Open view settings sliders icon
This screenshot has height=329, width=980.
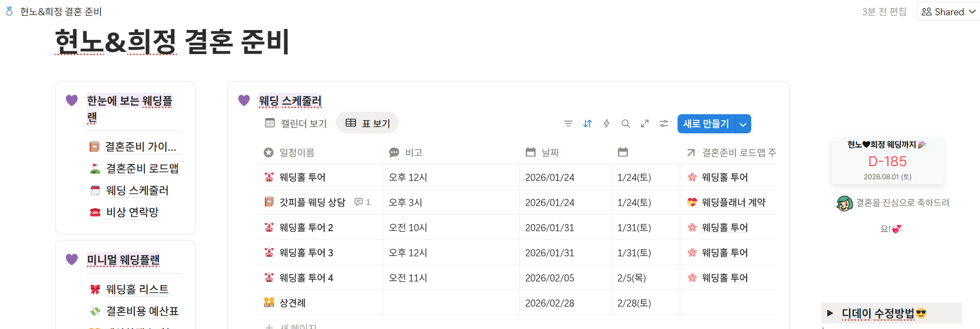click(664, 124)
